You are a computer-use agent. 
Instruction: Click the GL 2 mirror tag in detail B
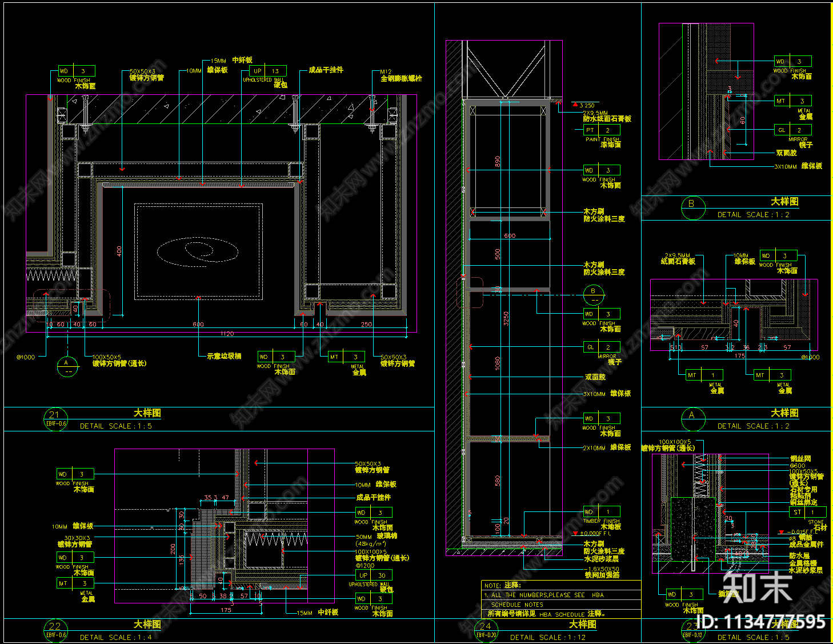[793, 130]
